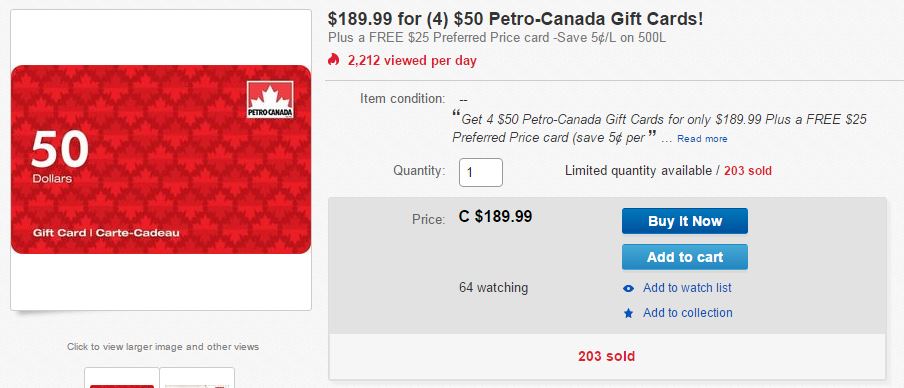This screenshot has width=904, height=388.
Task: Open the large gift card product image
Action: [x=161, y=159]
